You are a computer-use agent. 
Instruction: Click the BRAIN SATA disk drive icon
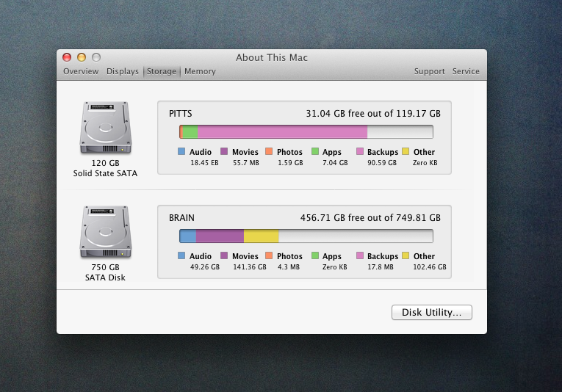coord(105,232)
